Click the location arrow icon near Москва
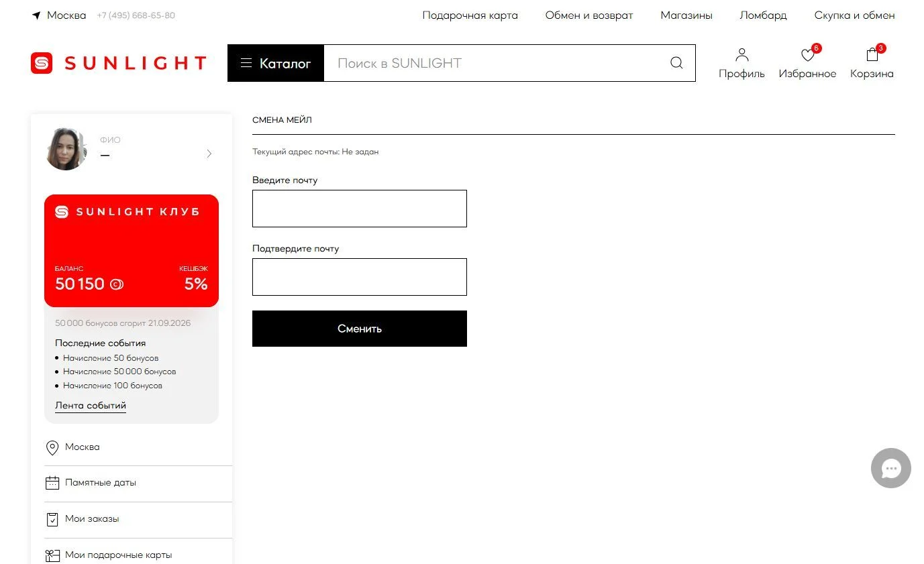924x564 pixels. click(x=36, y=15)
